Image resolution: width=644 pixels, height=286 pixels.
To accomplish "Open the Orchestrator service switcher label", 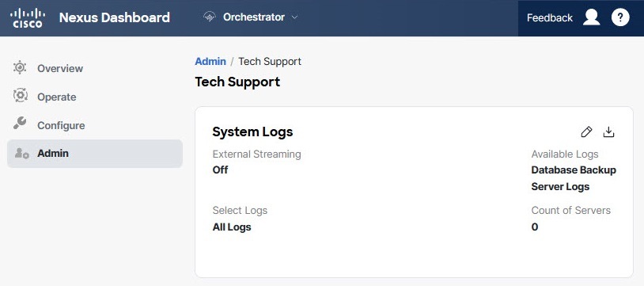I will coord(254,17).
